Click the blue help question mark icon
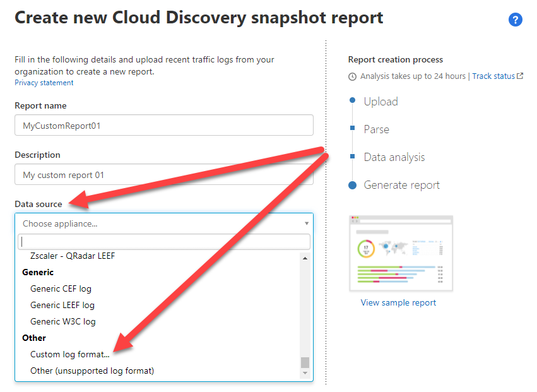537x392 pixels. (515, 20)
